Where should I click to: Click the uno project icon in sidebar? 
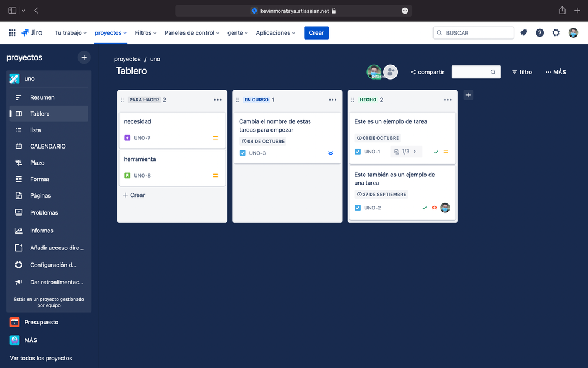pos(15,78)
